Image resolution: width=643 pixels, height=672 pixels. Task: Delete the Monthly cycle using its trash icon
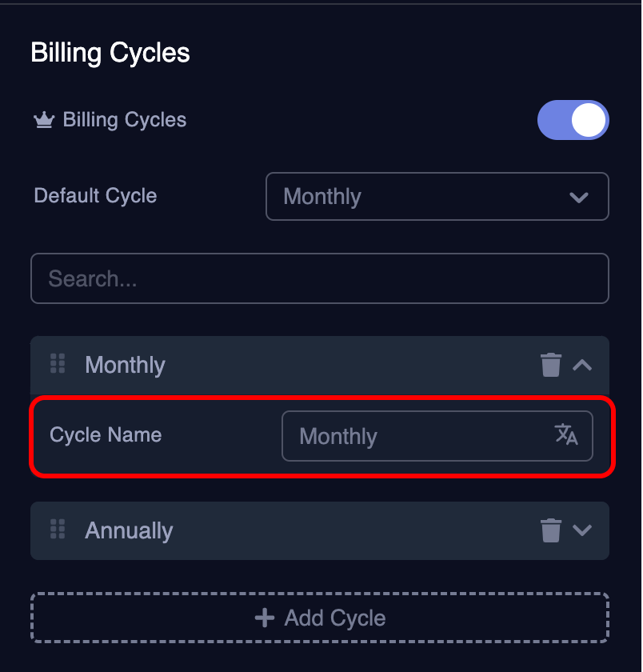coord(551,364)
